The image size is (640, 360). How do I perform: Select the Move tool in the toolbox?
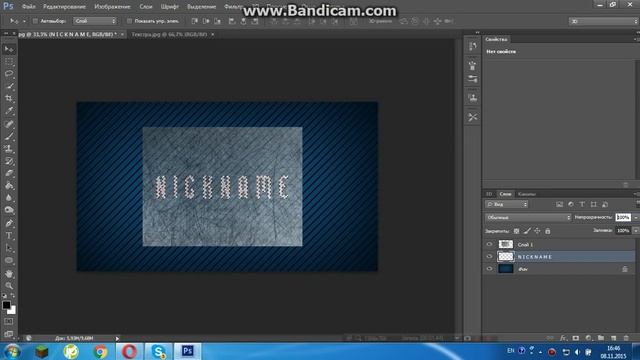(9, 49)
